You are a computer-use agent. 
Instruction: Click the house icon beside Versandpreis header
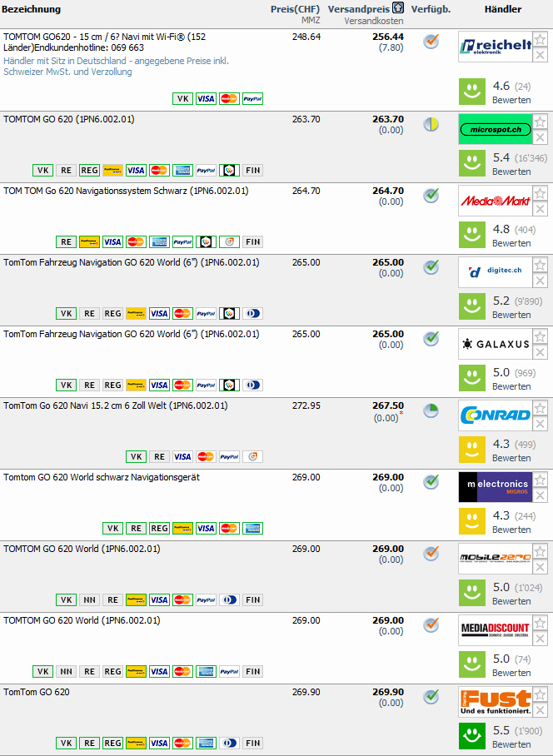[x=398, y=8]
